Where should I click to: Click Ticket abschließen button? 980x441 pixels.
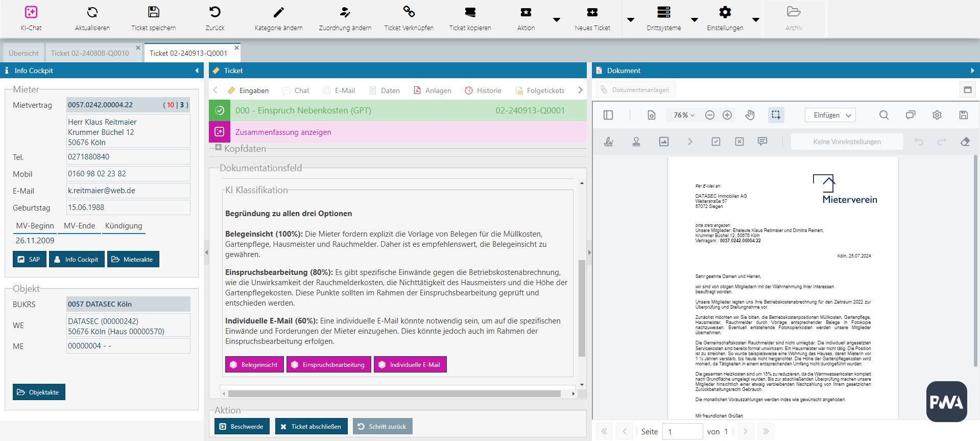pos(311,426)
